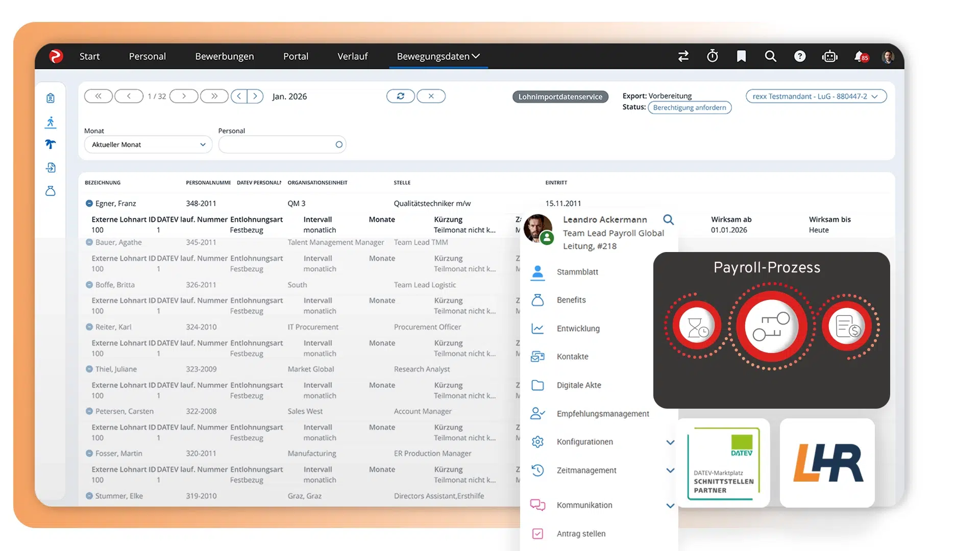The image size is (980, 551).
Task: Click the swap arrows icon in top bar
Action: 683,56
